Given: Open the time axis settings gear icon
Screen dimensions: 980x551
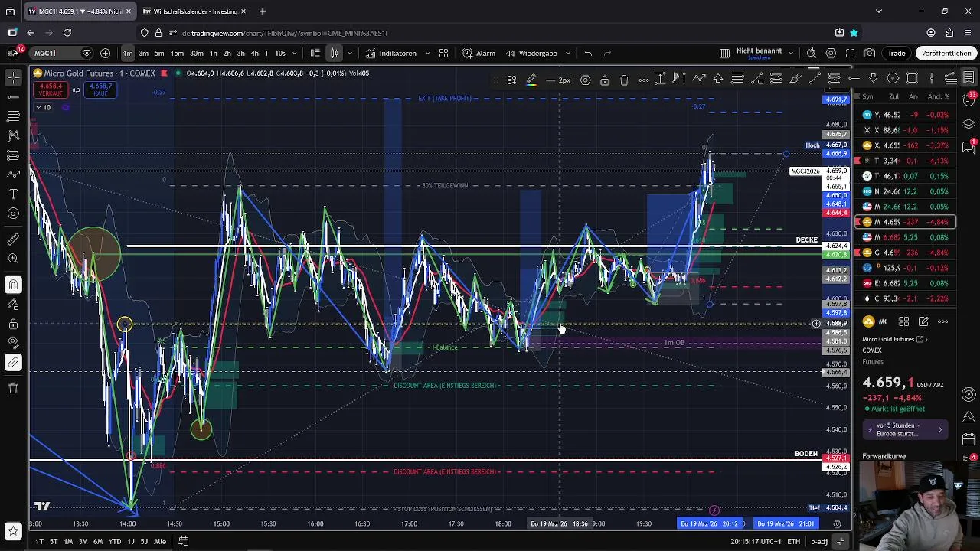Looking at the screenshot, I should tap(837, 524).
